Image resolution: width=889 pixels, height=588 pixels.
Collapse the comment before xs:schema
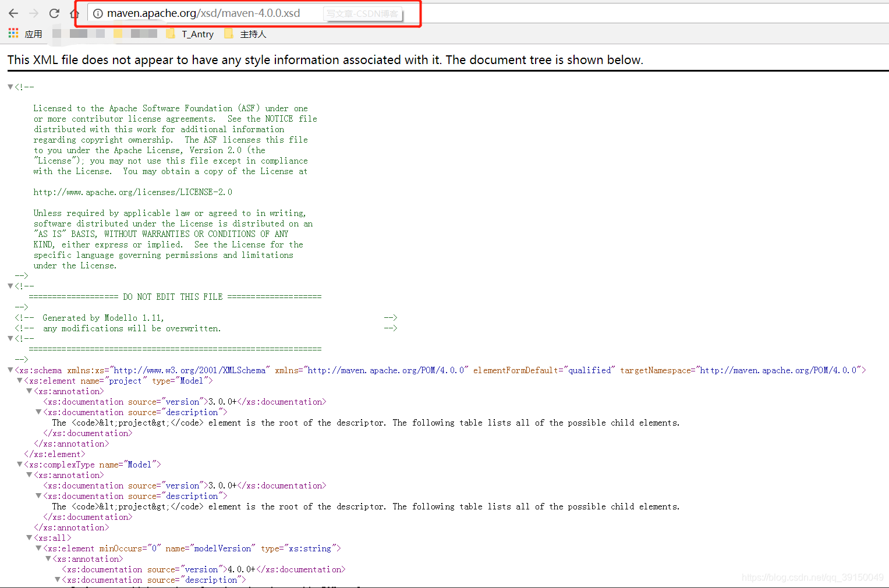point(10,338)
